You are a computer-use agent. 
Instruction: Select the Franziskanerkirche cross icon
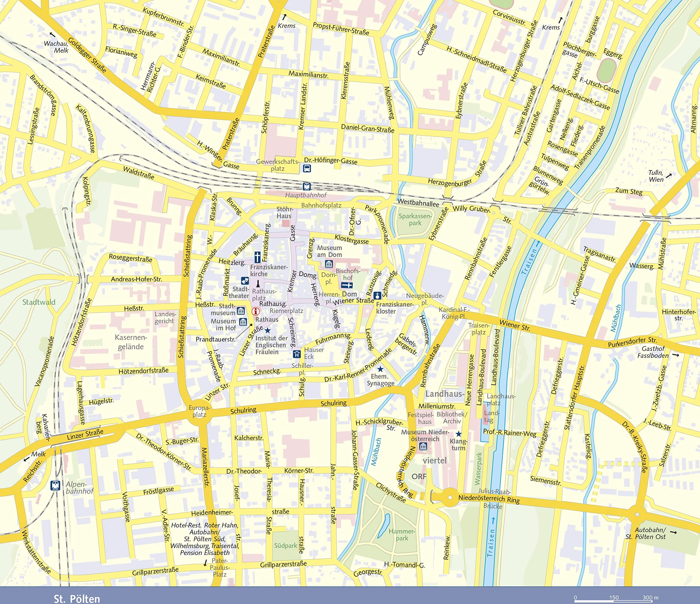257,257
